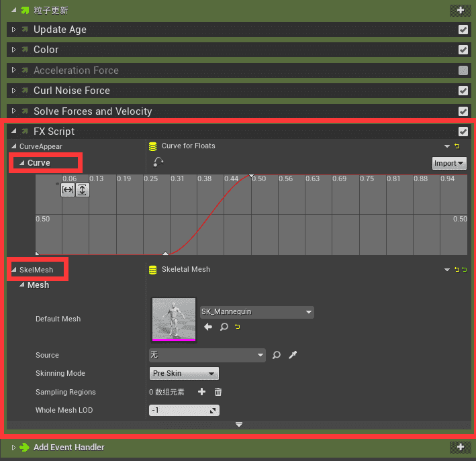Click the zoom-to-fit horizontal curve icon
This screenshot has width=476, height=461.
(68, 190)
